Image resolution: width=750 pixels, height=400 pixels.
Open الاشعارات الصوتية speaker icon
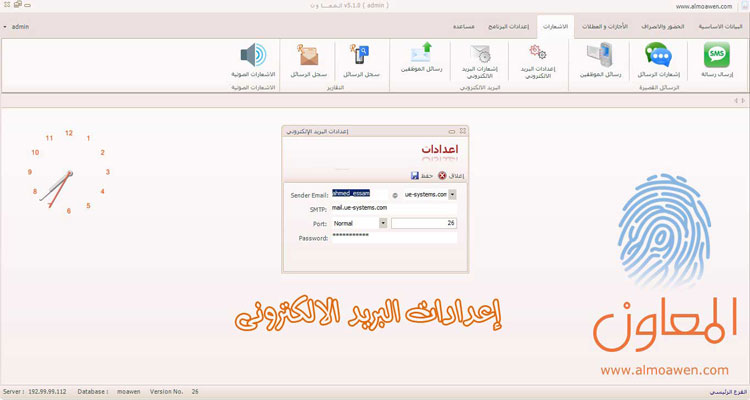point(253,55)
